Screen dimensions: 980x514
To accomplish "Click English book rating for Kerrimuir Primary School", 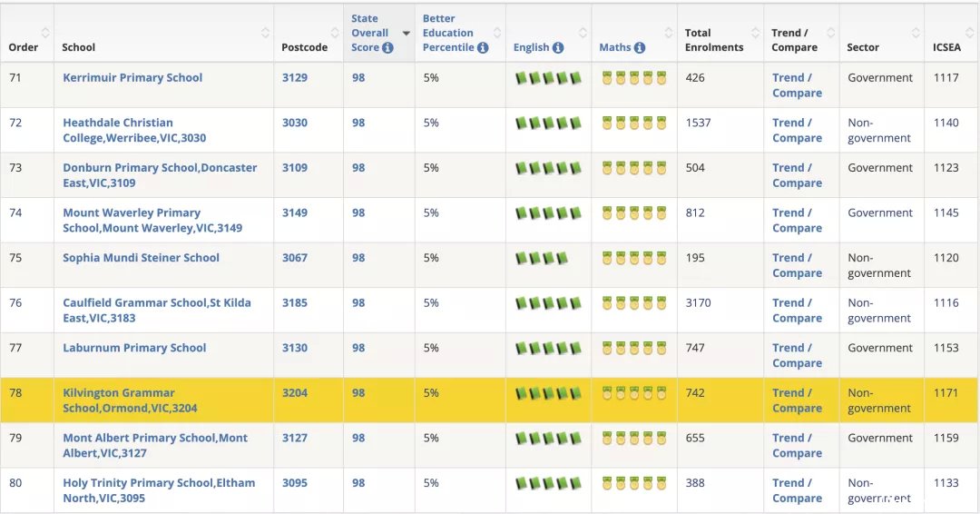I will tap(548, 78).
